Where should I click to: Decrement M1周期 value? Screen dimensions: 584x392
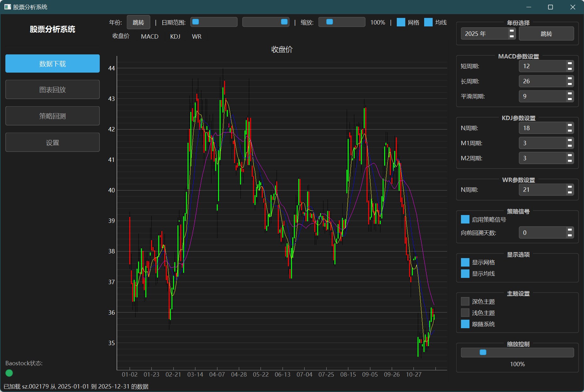point(570,146)
